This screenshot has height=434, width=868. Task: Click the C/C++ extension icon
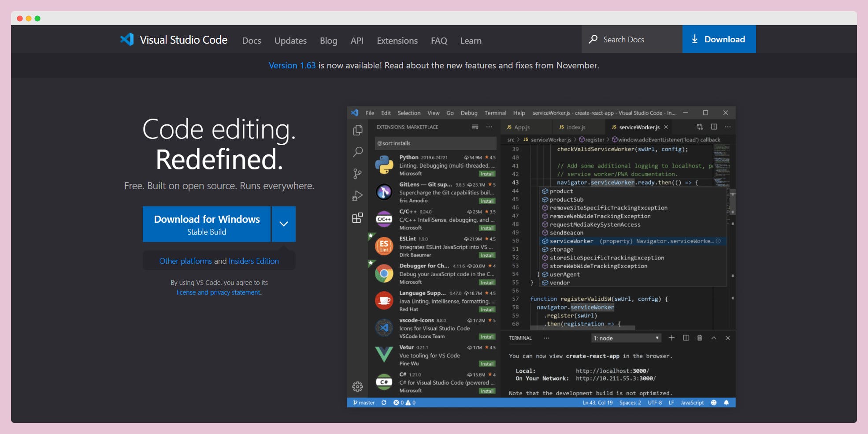coord(384,219)
